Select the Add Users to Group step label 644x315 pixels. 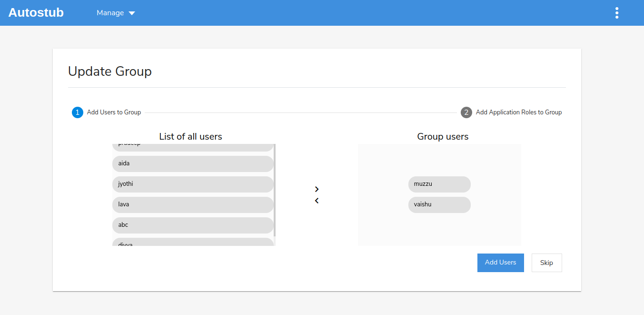(x=114, y=112)
